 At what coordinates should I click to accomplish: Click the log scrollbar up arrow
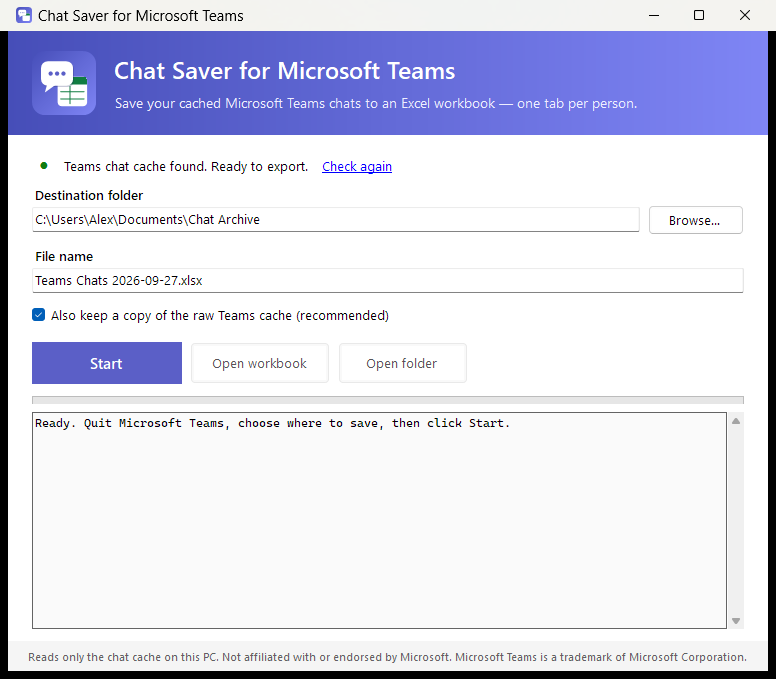click(736, 421)
